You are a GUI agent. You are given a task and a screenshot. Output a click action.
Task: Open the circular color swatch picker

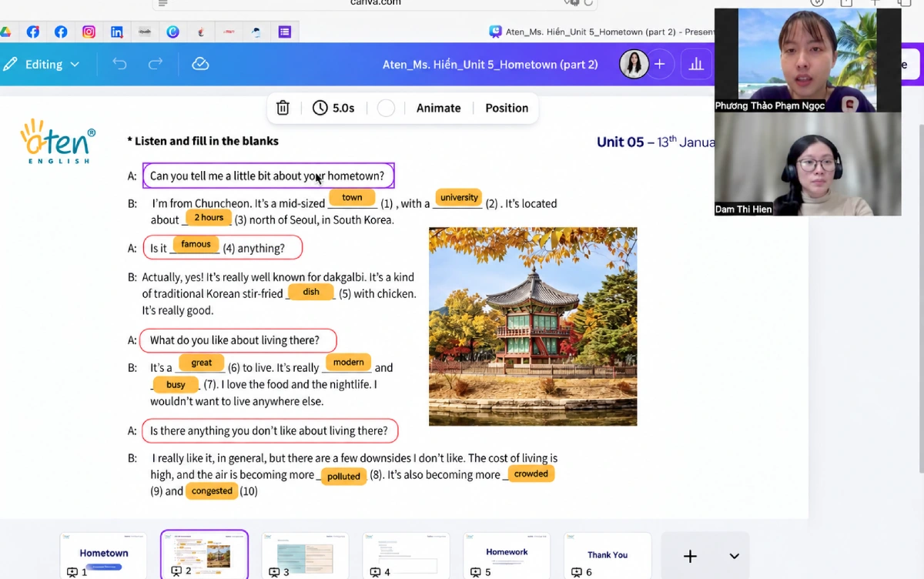(387, 108)
